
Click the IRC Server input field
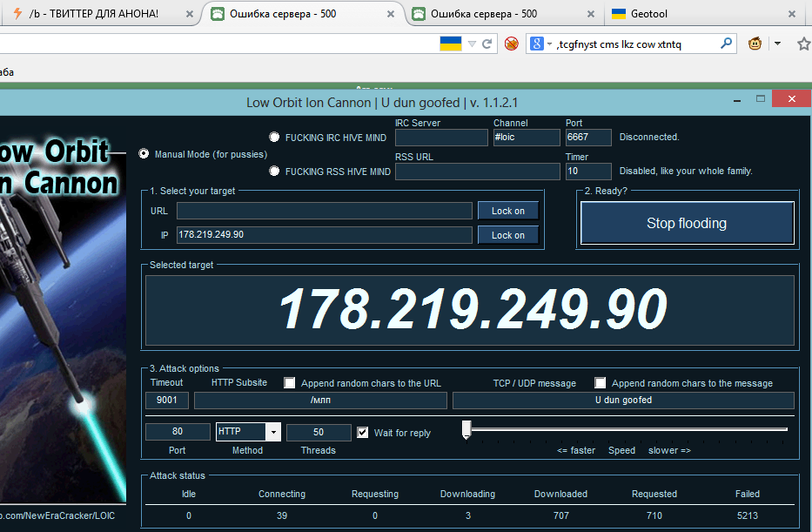(x=441, y=138)
